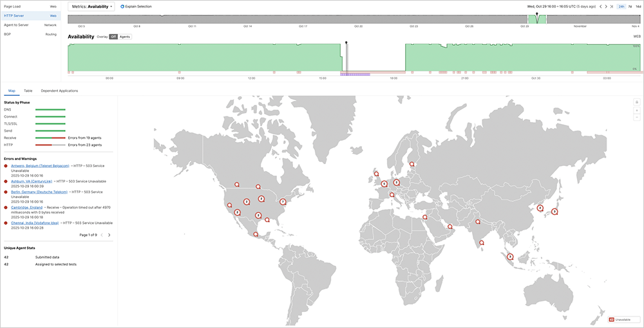
Task: Open the Ashburn, VA (CenturyLink) link
Action: pos(32,181)
